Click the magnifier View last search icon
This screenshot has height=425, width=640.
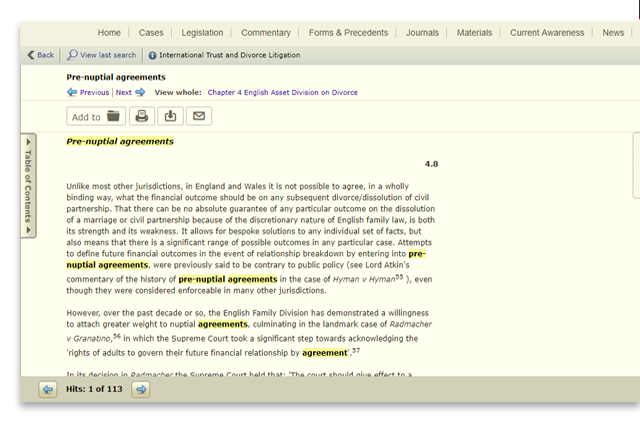tap(72, 55)
